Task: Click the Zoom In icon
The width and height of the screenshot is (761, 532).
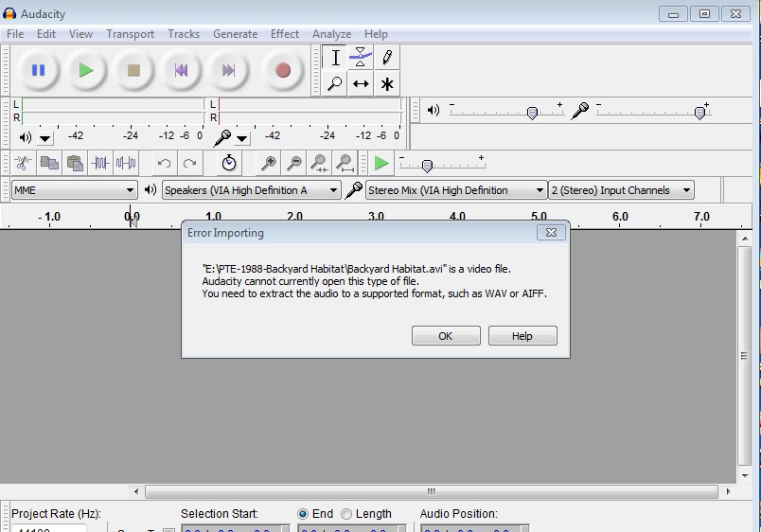Action: coord(269,163)
